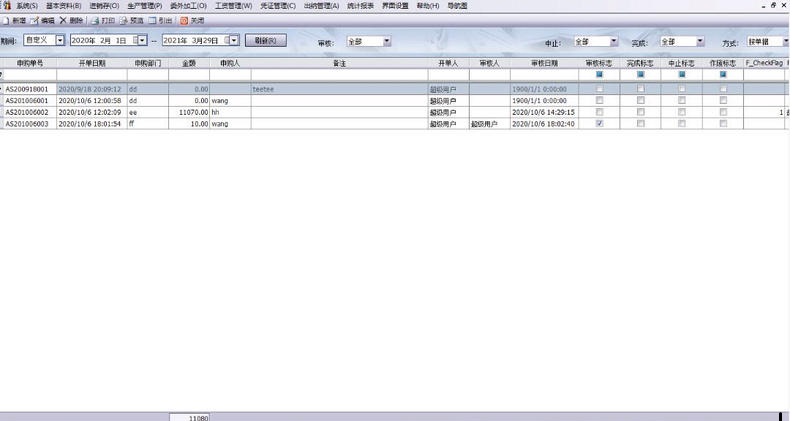
Task: Open the 基本资料(B) menu
Action: 64,6
